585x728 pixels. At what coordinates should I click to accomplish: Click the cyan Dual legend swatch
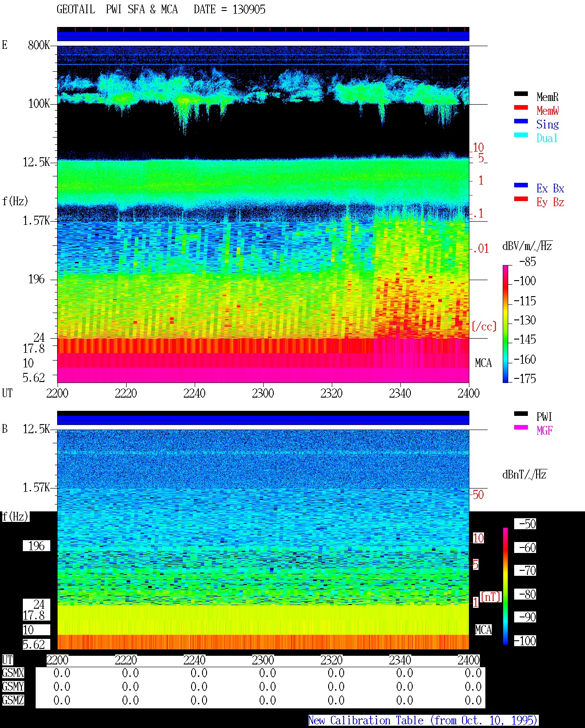521,135
